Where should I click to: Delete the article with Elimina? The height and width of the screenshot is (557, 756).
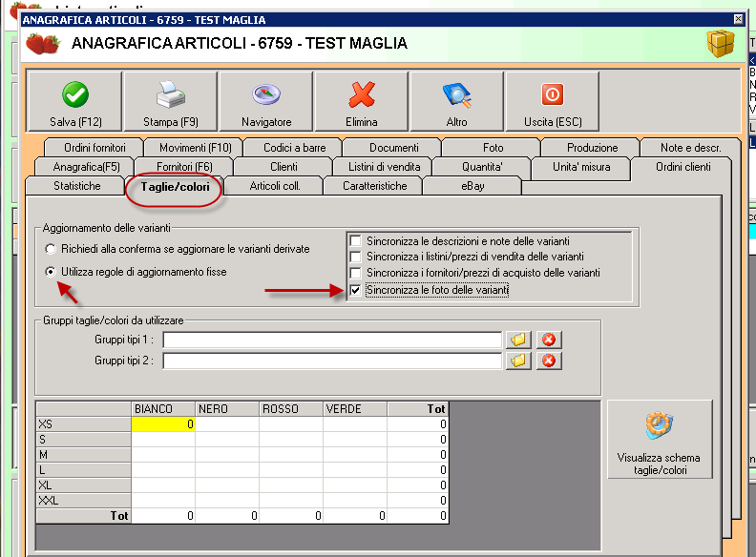(361, 101)
